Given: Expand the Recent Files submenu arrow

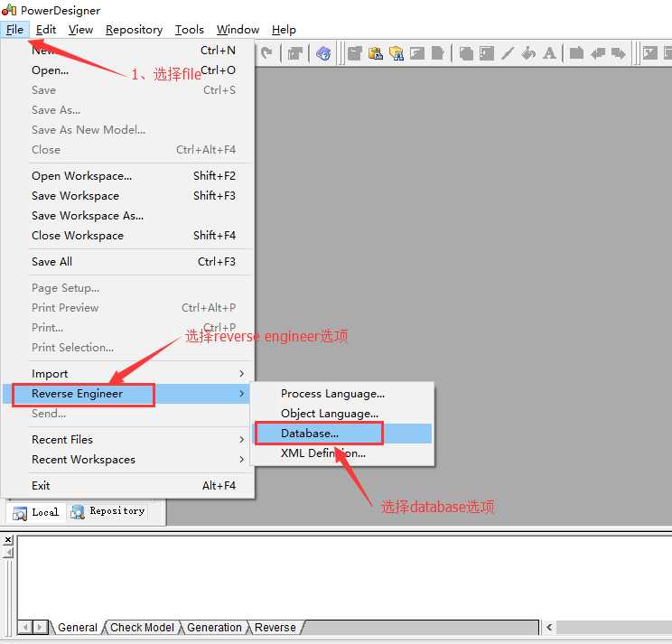Looking at the screenshot, I should (242, 440).
